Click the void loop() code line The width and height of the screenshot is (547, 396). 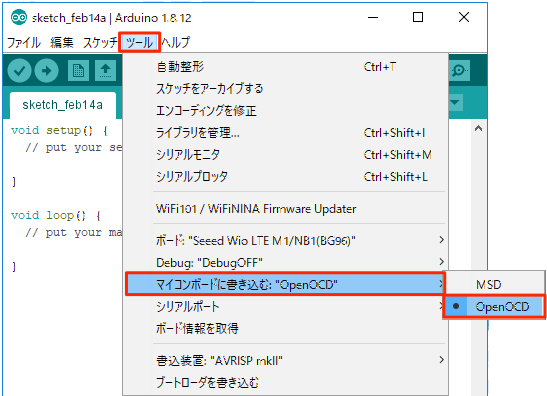point(56,215)
